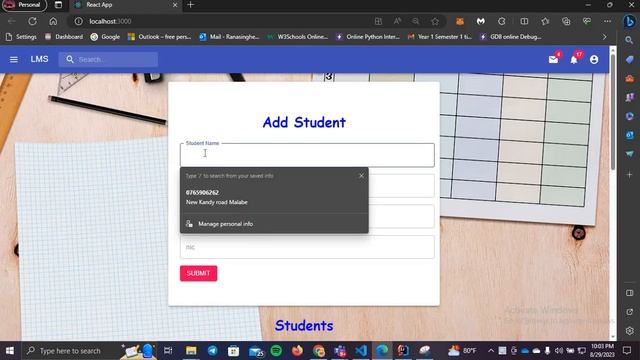Open browser split screen icon
Screen dimensions: 640x360
[x=524, y=21]
